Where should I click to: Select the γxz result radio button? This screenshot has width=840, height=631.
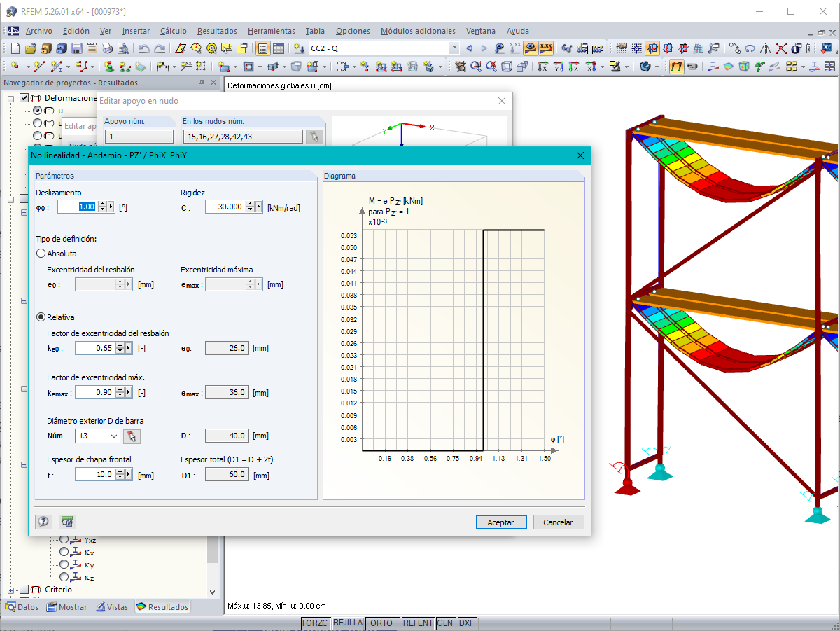64,539
